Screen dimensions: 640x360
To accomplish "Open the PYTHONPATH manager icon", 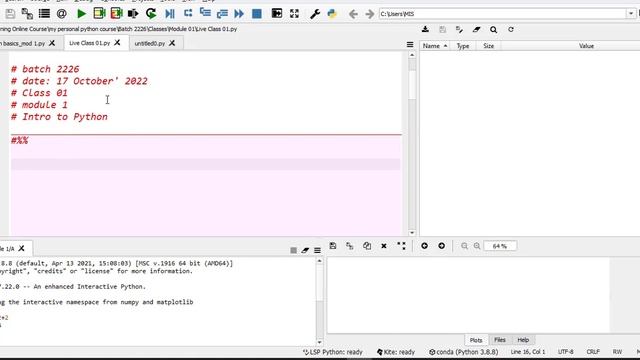I will click(332, 14).
